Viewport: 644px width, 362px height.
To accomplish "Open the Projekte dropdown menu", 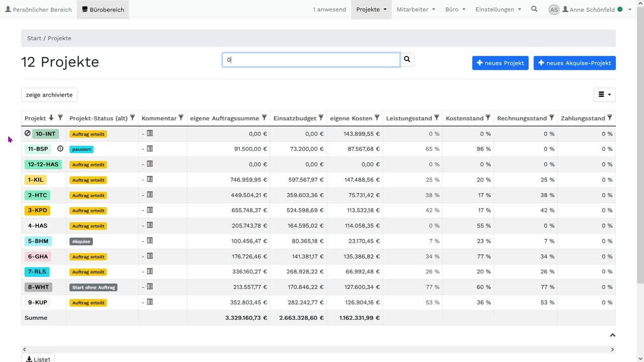I will [x=371, y=10].
